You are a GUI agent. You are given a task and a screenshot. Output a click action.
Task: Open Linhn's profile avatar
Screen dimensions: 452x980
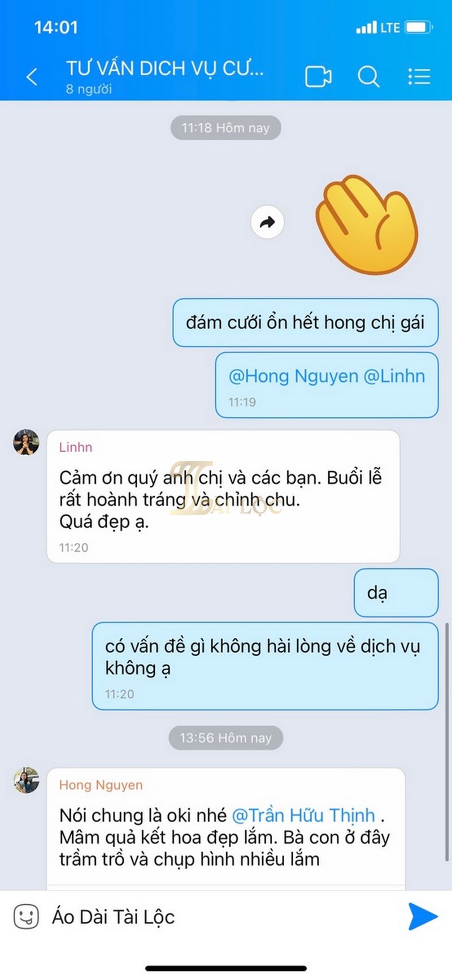tap(26, 442)
